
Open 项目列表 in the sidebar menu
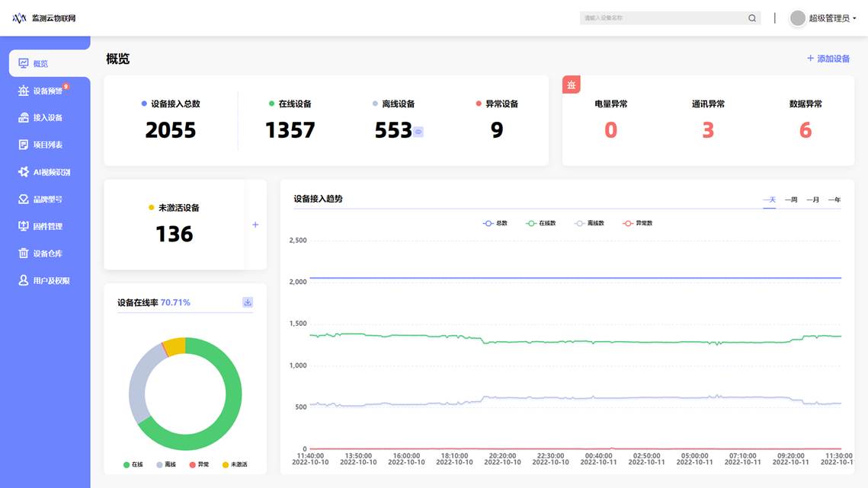(47, 145)
